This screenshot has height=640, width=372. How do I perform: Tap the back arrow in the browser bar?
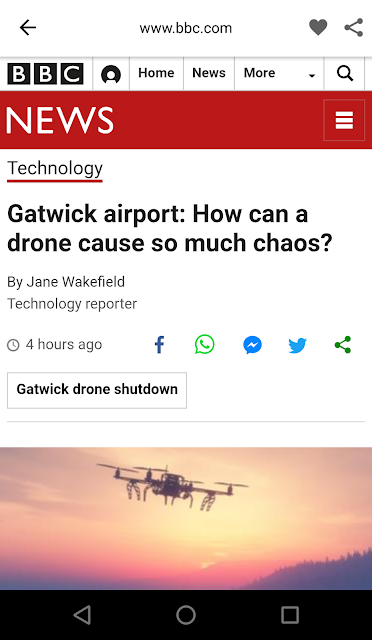tap(28, 28)
